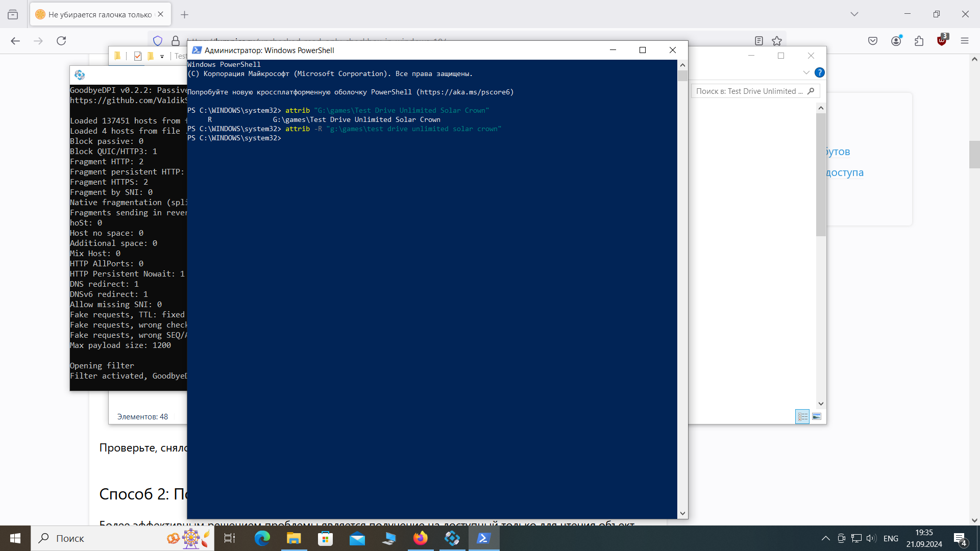This screenshot has width=980, height=551.
Task: Show hidden system tray icons
Action: pyautogui.click(x=825, y=538)
